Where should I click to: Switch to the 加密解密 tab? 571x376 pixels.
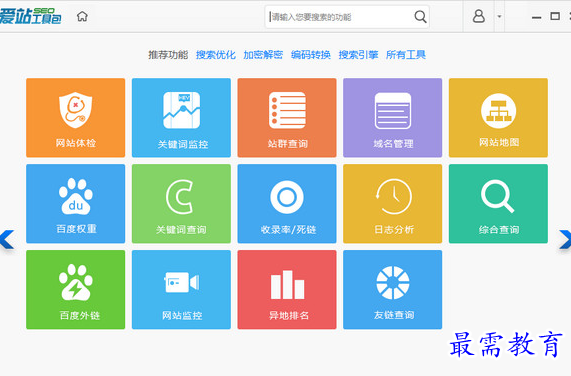pyautogui.click(x=263, y=55)
